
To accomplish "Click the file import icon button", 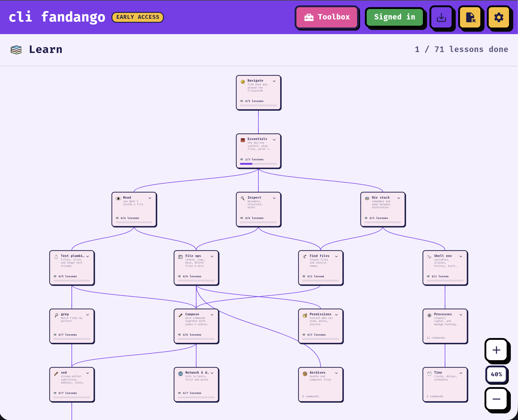I will 470,17.
